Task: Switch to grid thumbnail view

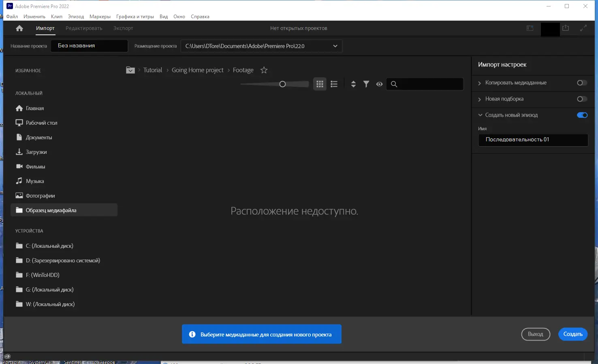Action: (x=320, y=84)
